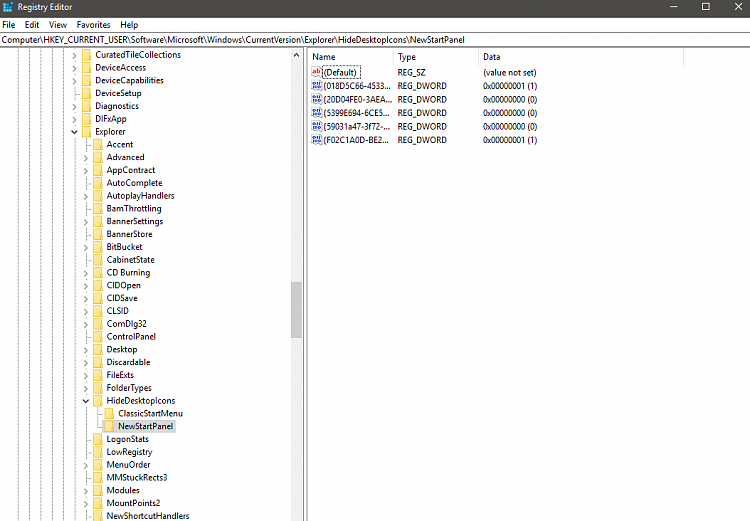
Task: Select the NewStartPanel folder icon
Action: point(110,426)
